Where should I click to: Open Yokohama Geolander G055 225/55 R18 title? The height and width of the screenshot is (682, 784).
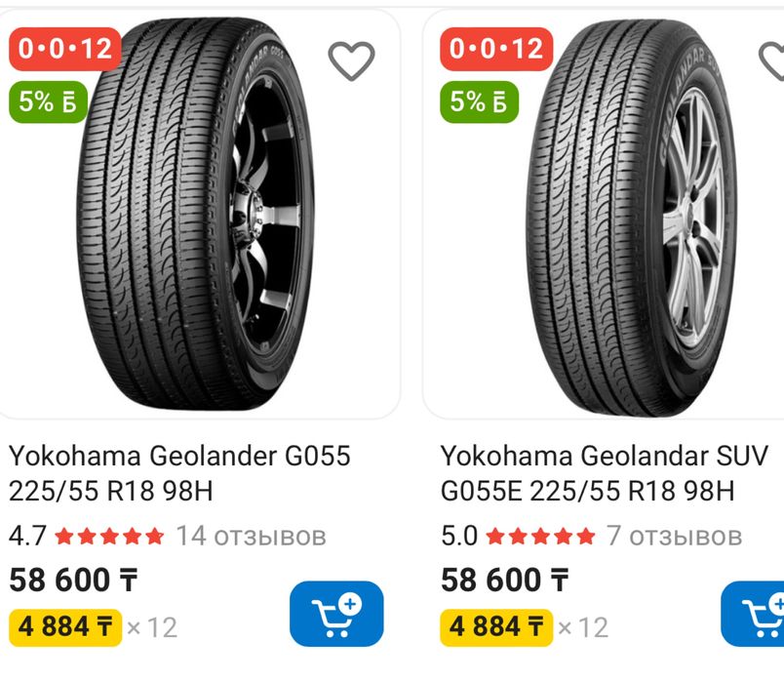(179, 472)
